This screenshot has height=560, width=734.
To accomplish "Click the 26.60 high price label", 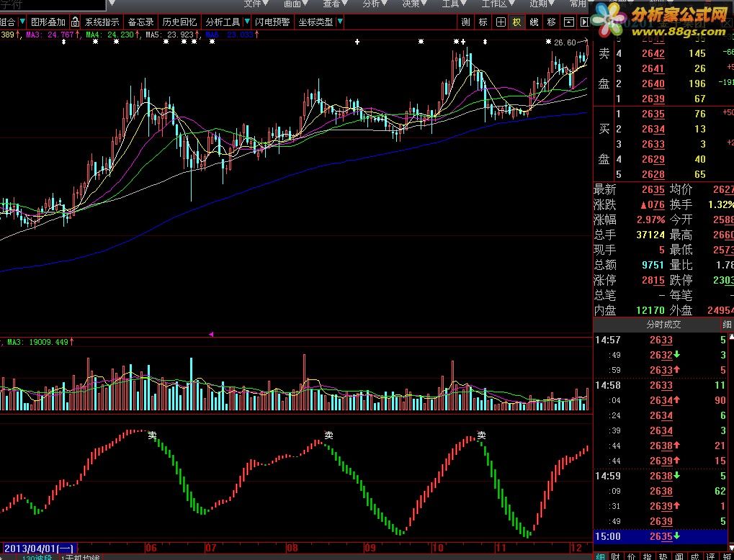I will click(x=565, y=42).
